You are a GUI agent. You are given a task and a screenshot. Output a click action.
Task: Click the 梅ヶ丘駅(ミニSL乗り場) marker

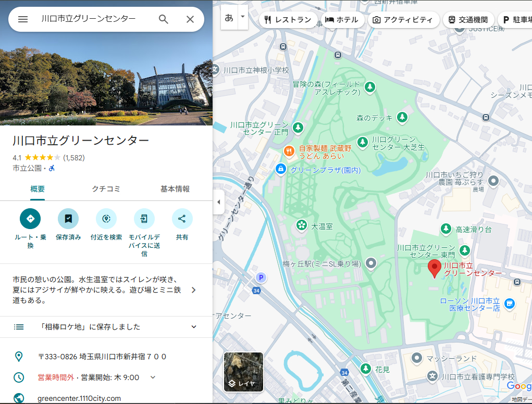371,263
